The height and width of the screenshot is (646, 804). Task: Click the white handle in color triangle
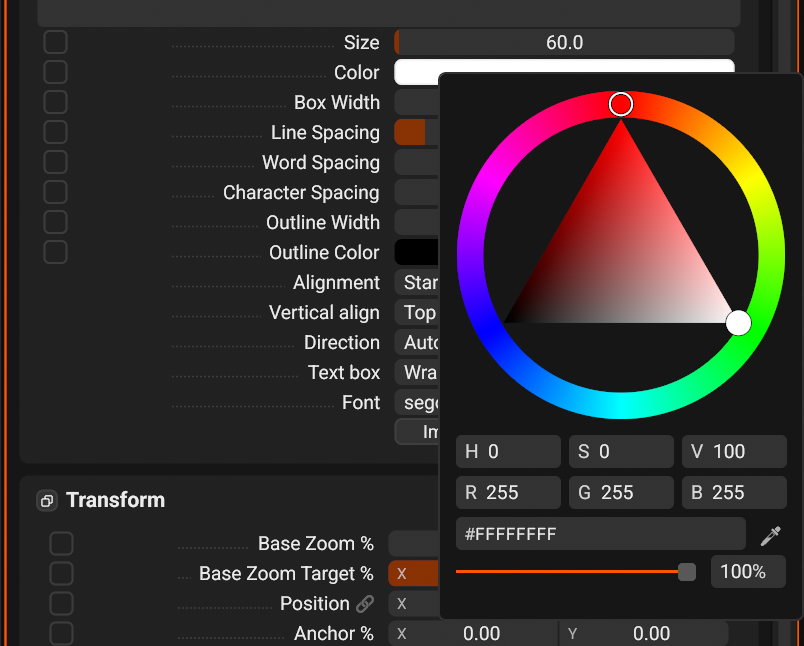pyautogui.click(x=738, y=323)
